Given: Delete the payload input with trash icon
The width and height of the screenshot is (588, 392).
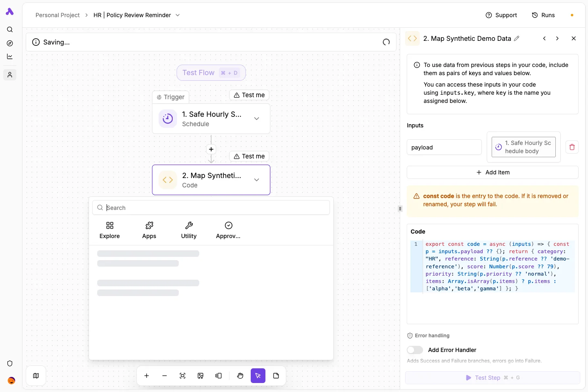Looking at the screenshot, I should tap(572, 147).
